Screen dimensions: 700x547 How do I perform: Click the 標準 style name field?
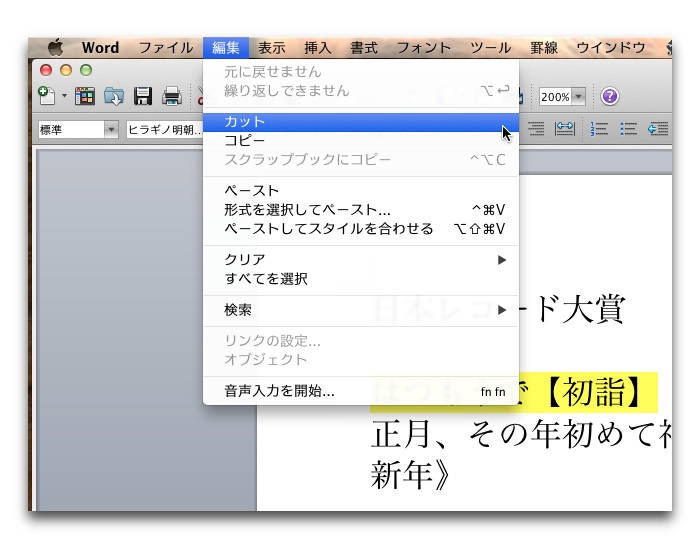coord(71,129)
